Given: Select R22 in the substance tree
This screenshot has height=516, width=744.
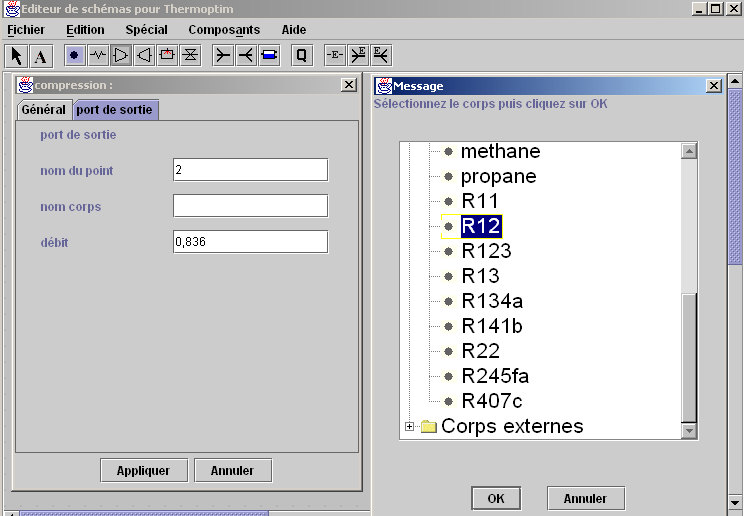Looking at the screenshot, I should [481, 351].
